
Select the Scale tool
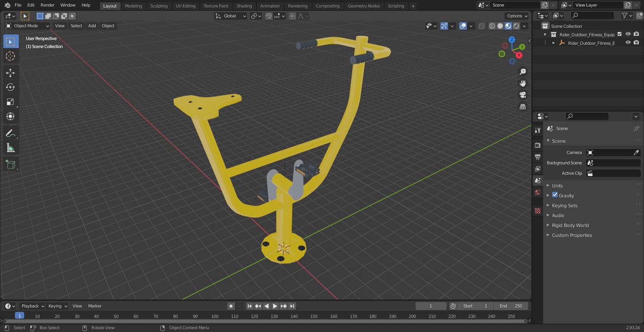[10, 102]
